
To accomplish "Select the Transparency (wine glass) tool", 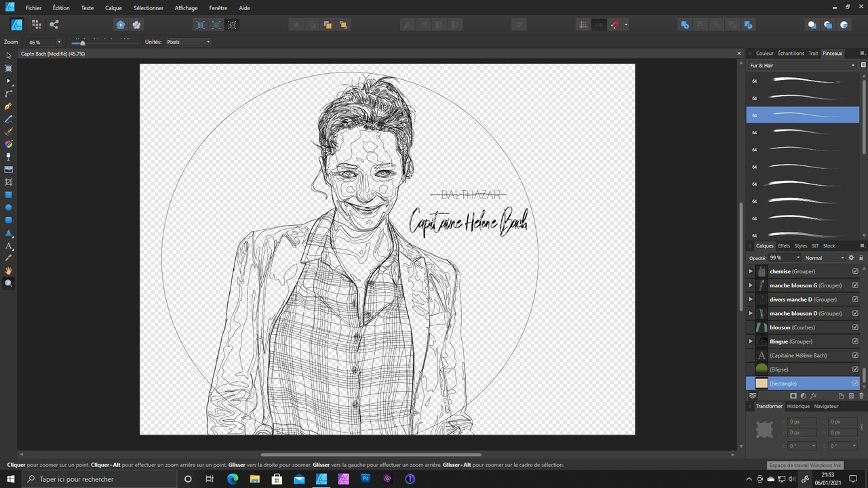I will point(9,157).
